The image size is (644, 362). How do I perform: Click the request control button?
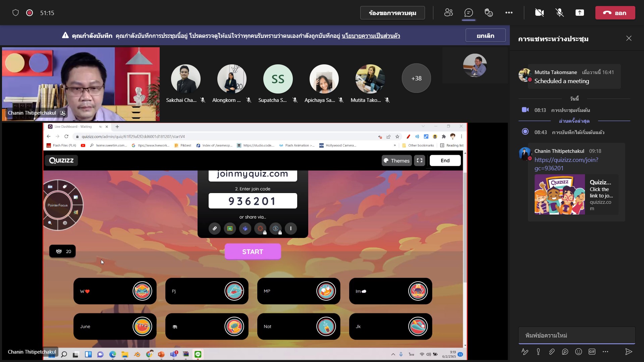pyautogui.click(x=392, y=13)
